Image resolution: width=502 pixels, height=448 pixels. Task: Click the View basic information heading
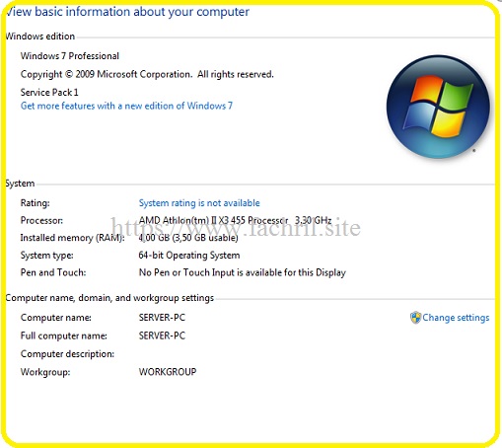128,12
